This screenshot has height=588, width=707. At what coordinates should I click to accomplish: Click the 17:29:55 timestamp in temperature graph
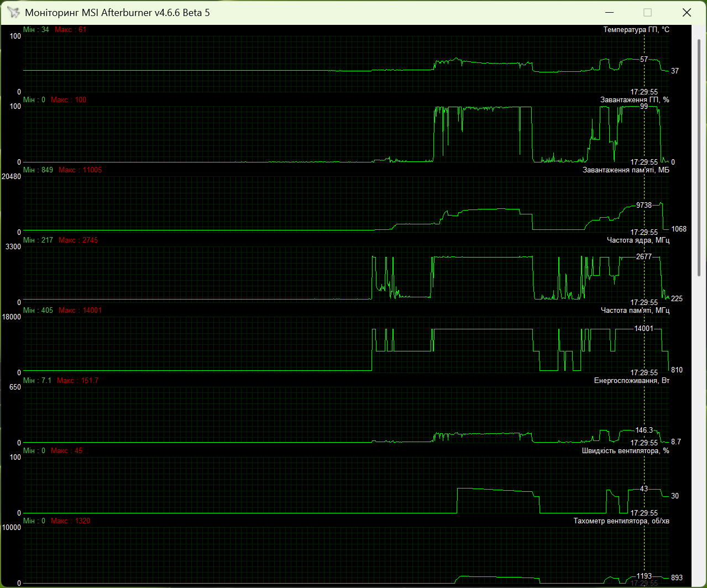(644, 92)
